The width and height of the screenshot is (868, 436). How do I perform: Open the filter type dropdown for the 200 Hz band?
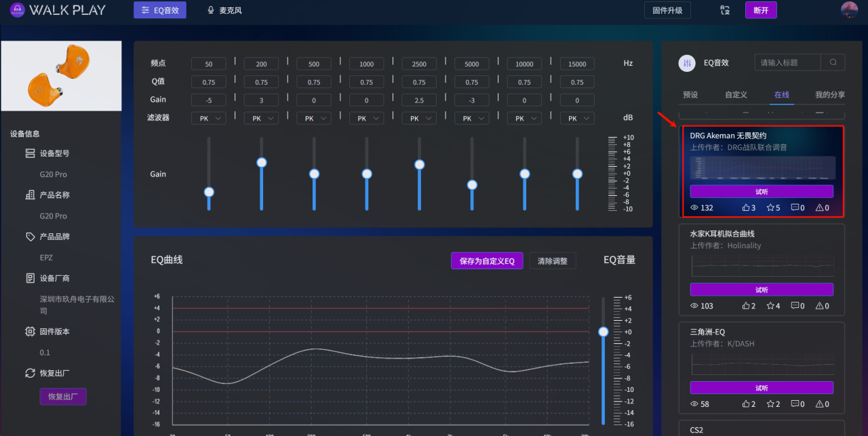[261, 118]
